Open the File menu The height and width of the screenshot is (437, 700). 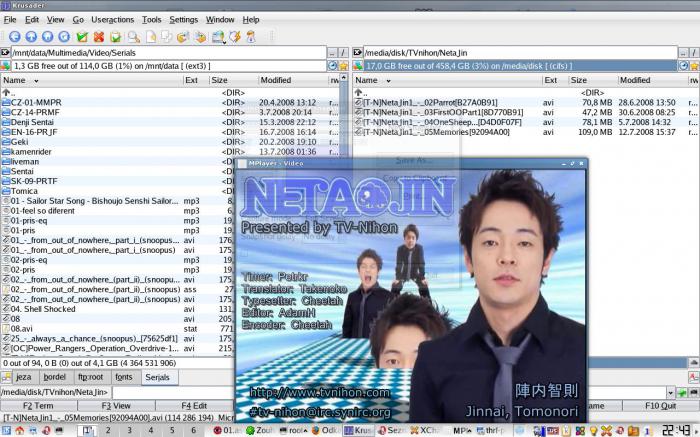coord(10,20)
